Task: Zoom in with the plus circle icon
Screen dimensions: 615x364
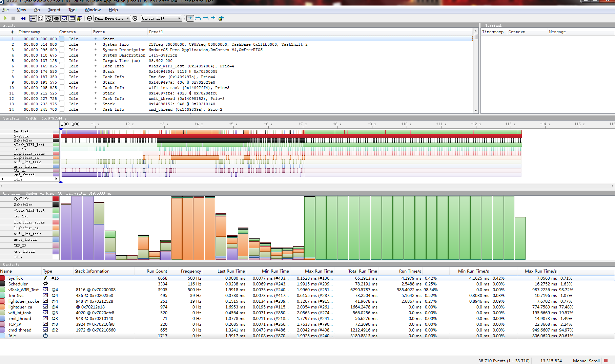Action: [135, 18]
